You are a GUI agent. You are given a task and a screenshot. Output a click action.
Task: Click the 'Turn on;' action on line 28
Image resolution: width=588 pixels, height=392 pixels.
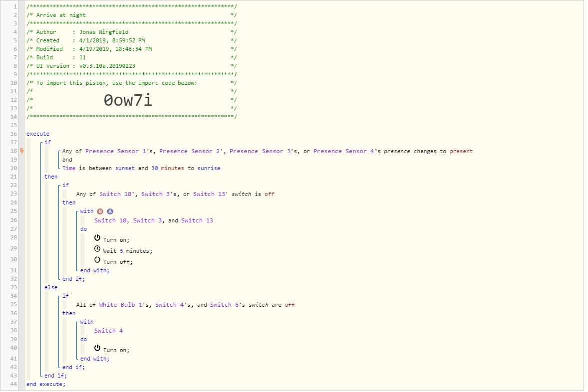pos(116,240)
